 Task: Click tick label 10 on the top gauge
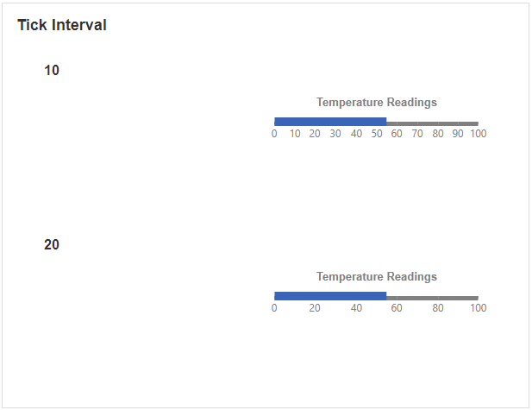[295, 134]
